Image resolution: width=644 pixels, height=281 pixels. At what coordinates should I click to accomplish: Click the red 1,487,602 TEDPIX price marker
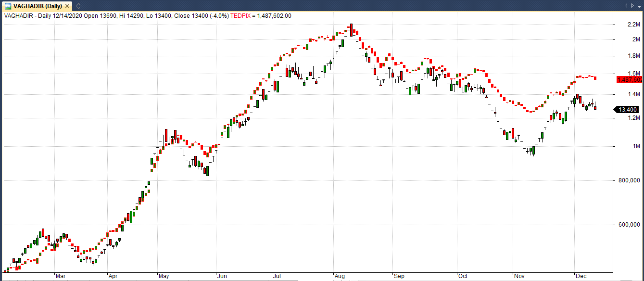coord(629,79)
